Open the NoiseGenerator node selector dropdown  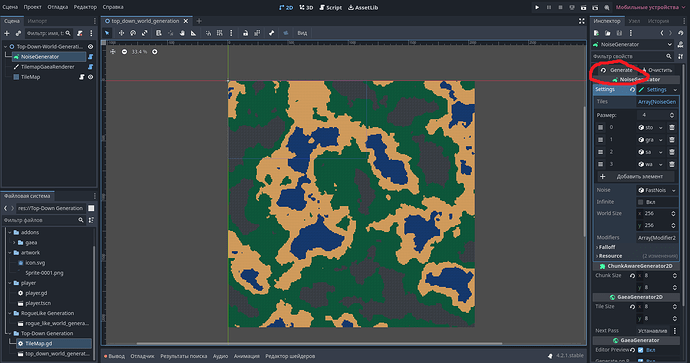pyautogui.click(x=633, y=44)
